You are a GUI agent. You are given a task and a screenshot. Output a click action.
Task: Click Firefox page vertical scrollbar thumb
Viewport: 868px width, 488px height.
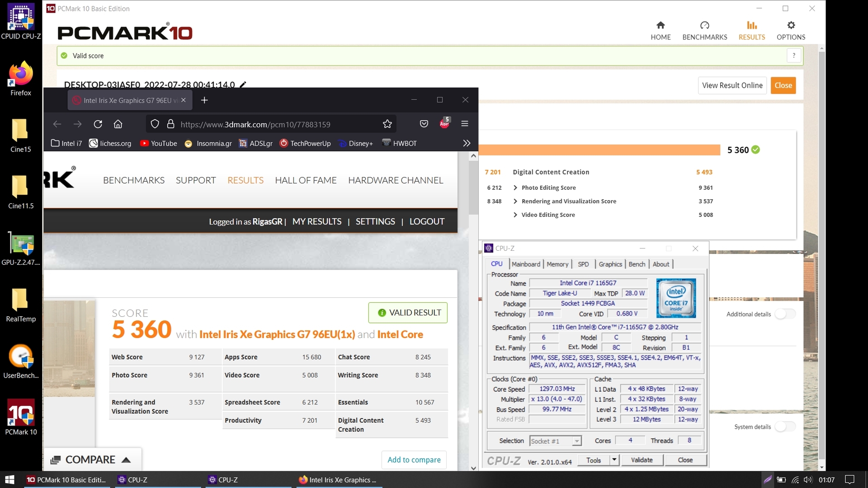tap(473, 188)
